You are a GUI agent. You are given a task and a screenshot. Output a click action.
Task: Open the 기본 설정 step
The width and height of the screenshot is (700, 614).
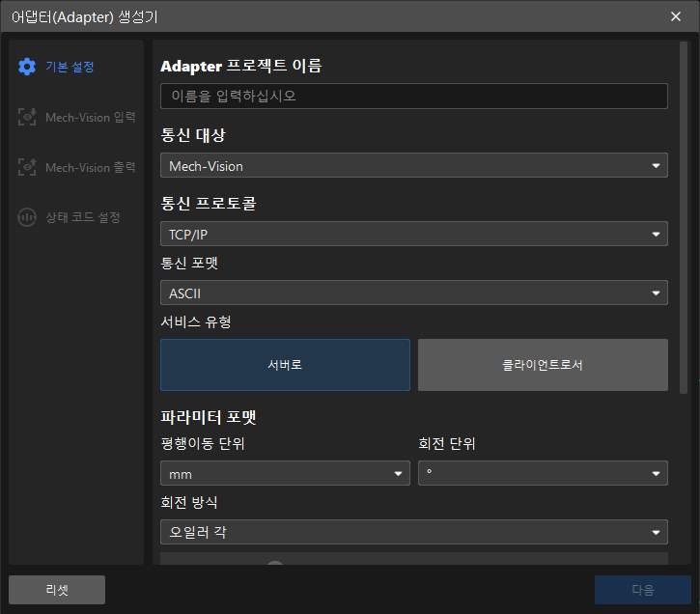coord(70,67)
